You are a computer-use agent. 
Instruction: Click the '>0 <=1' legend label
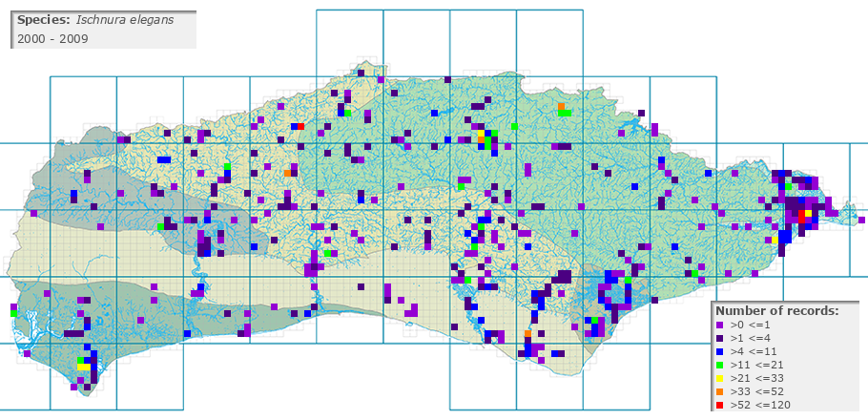tap(751, 325)
